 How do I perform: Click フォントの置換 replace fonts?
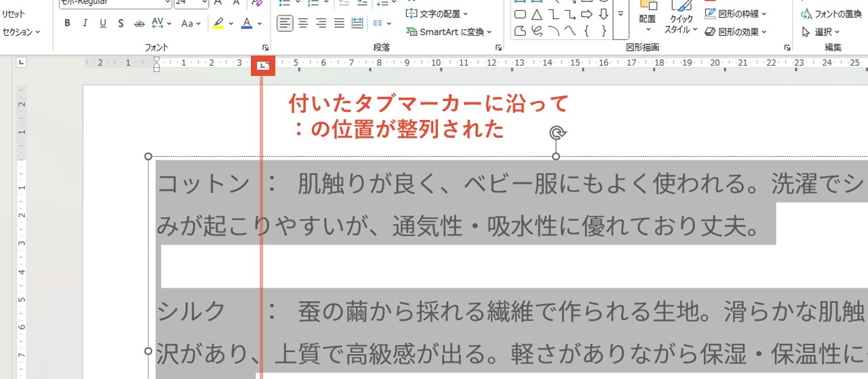pyautogui.click(x=831, y=14)
